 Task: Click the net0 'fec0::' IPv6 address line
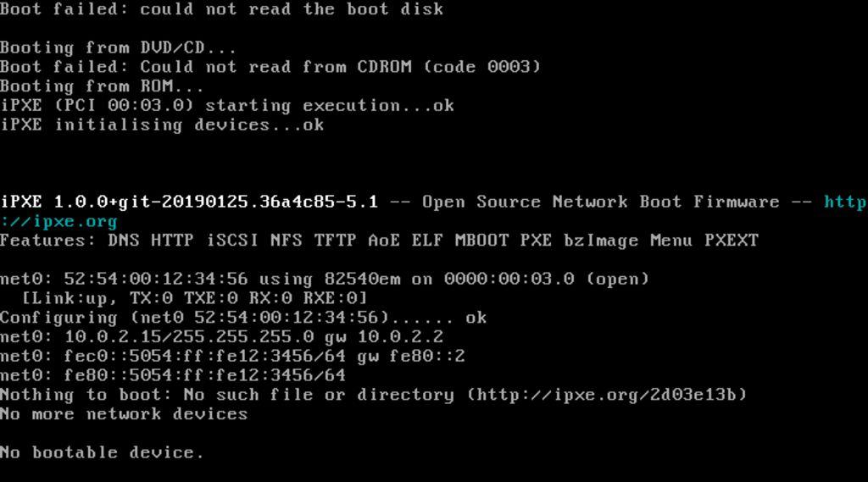click(x=232, y=356)
